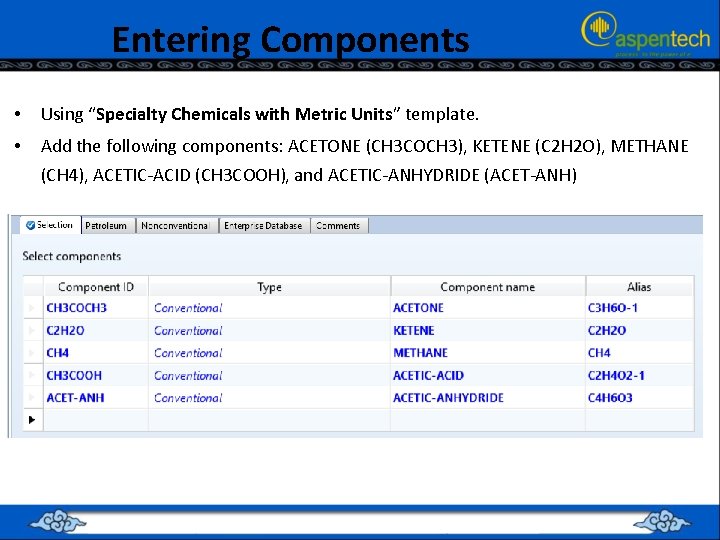Select the ACET-ANH row using its row marker
The width and height of the screenshot is (720, 540).
tap(33, 398)
